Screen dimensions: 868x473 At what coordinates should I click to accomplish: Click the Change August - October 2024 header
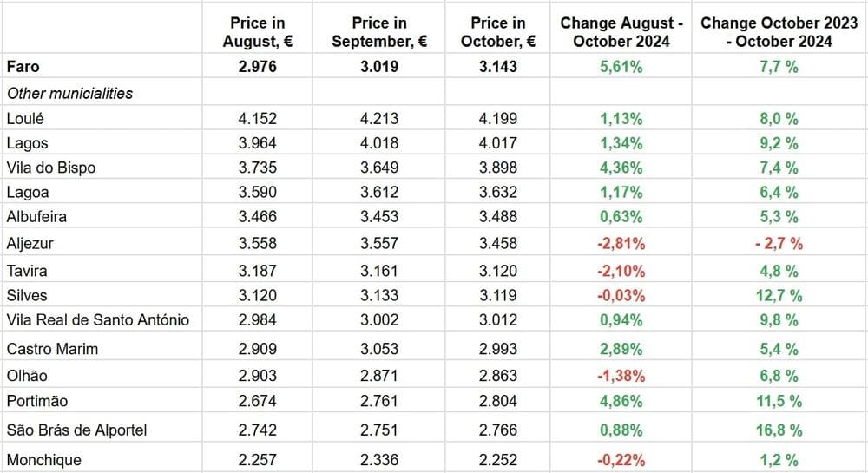(620, 31)
